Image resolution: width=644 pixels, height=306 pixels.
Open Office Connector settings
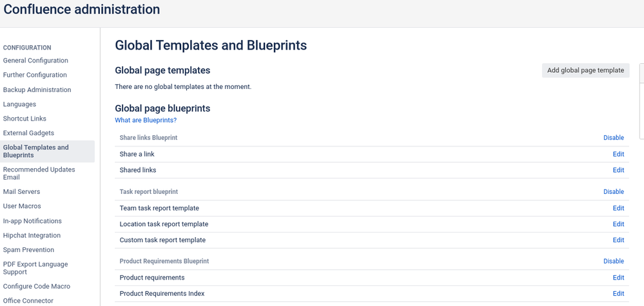coord(28,301)
